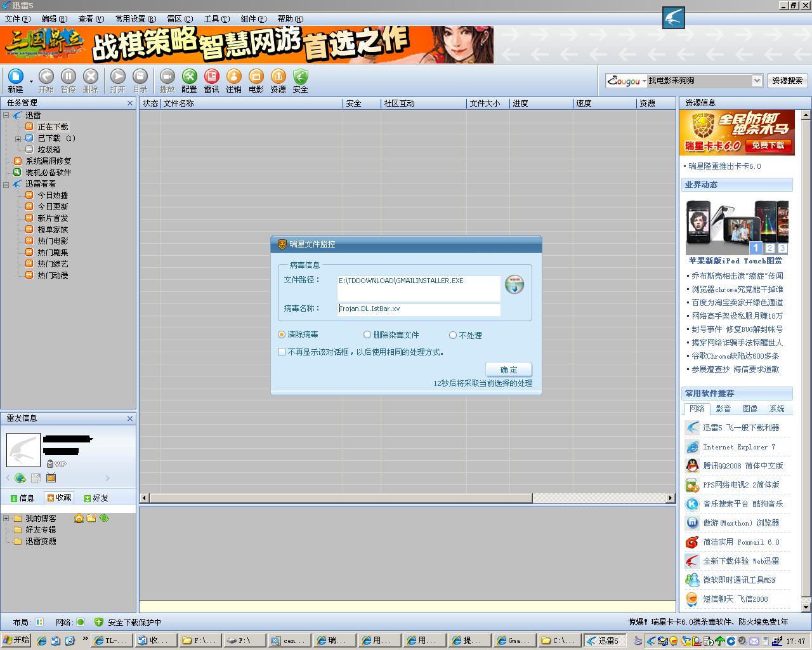Expand the 已下载 tree node
Viewport: 812px width, 650px height.
point(18,138)
